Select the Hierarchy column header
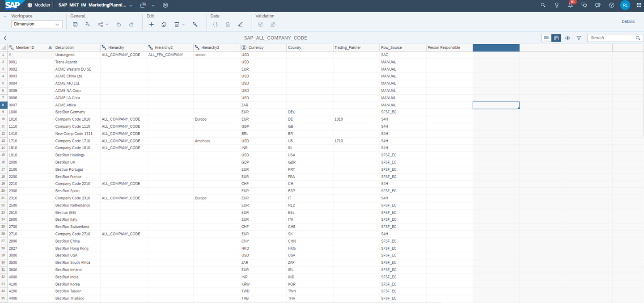Viewport: 644px width, 303px height. [x=124, y=47]
